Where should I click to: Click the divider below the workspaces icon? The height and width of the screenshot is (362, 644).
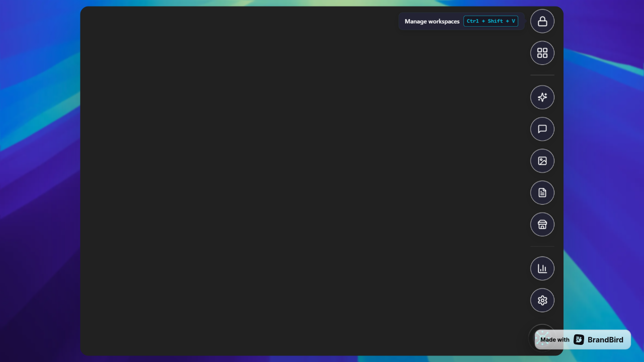pyautogui.click(x=542, y=75)
